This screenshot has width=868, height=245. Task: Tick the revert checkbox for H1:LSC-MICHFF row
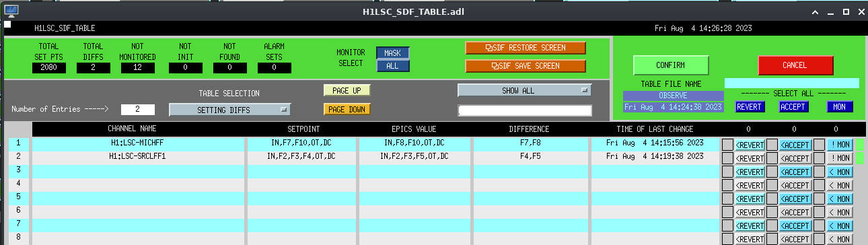click(727, 144)
